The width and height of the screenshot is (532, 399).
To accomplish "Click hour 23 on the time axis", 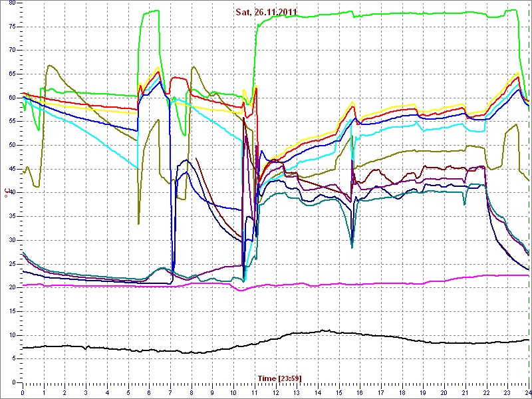I will click(x=507, y=392).
